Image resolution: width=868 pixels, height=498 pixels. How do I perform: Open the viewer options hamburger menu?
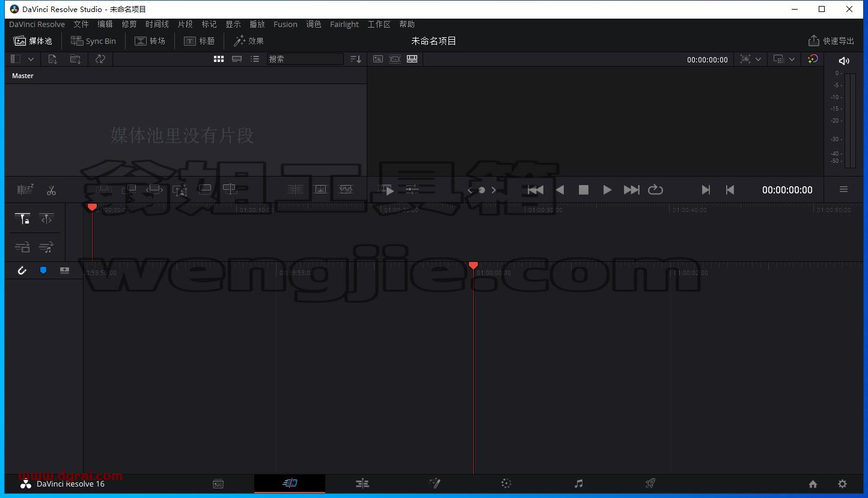tap(843, 189)
